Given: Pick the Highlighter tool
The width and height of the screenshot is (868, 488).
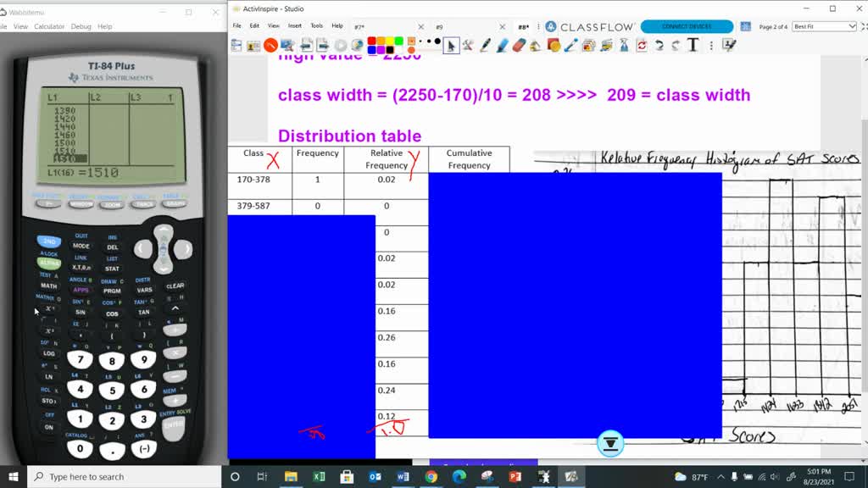Looking at the screenshot, I should tap(503, 46).
